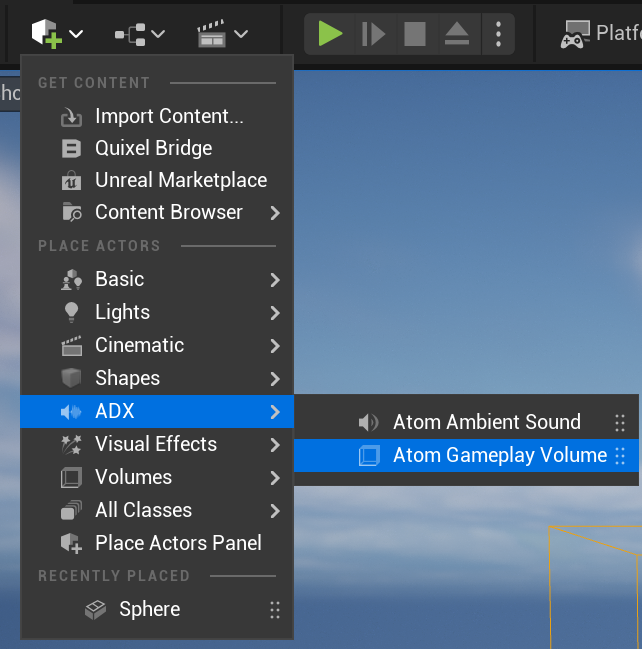Expand the Basic submenu chevron

coord(275,280)
